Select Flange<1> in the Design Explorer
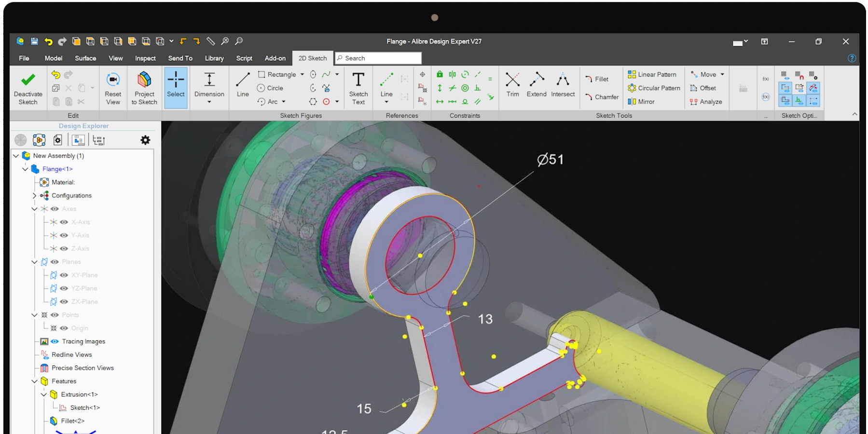This screenshot has height=434, width=868. 57,169
